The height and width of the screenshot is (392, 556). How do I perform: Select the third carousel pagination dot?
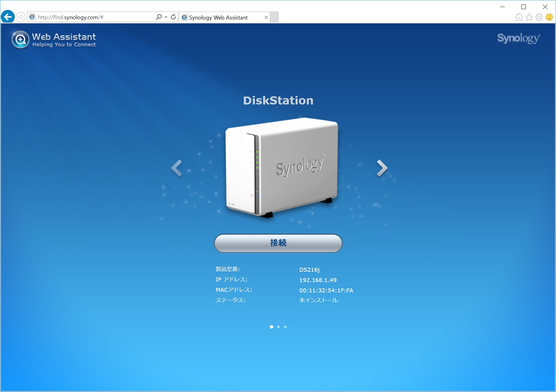285,327
